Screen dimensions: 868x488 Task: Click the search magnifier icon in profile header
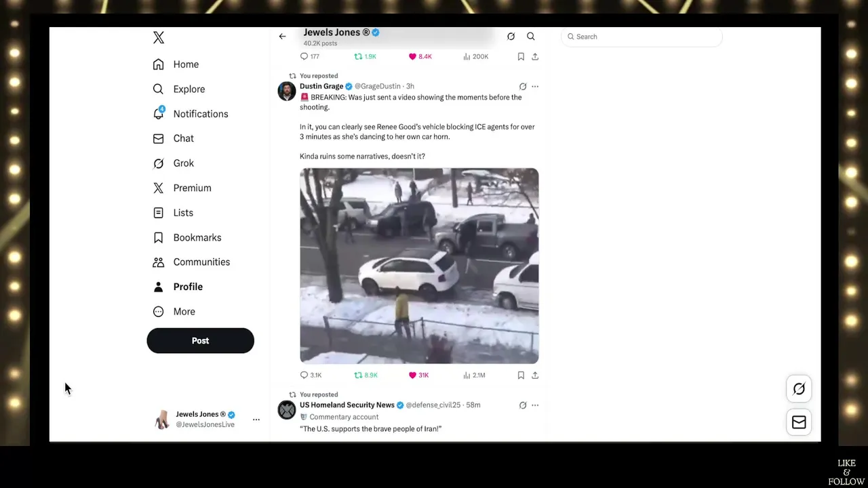pos(531,37)
